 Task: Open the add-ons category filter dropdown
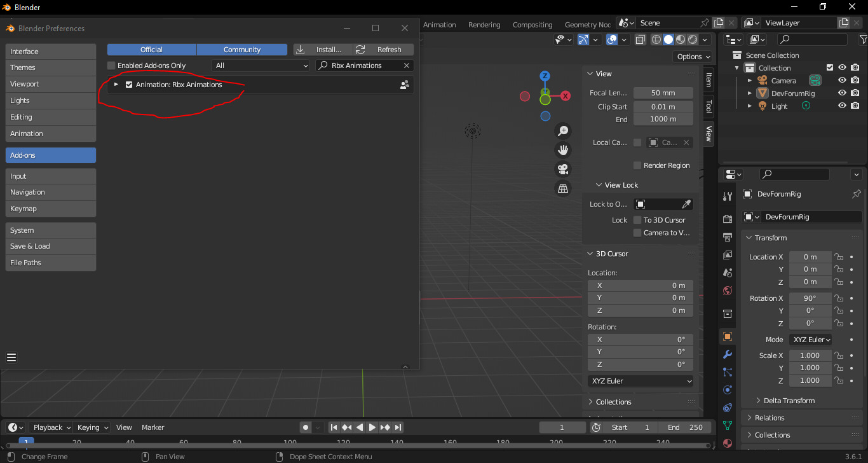click(x=261, y=65)
